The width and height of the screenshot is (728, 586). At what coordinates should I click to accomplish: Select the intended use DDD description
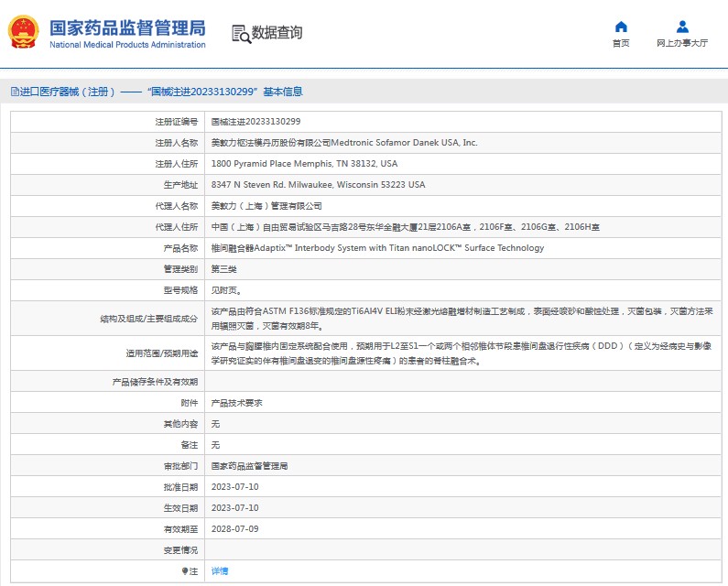pos(462,353)
